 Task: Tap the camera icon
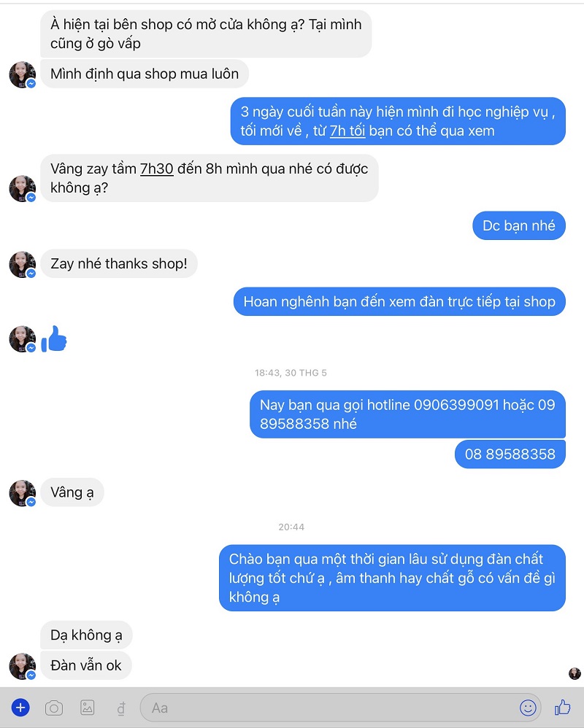[x=54, y=708]
